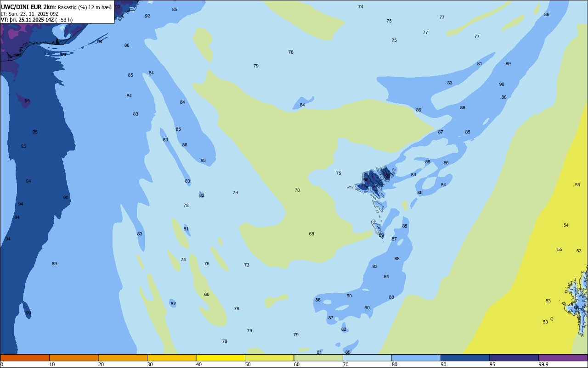This screenshot has height=368, width=588.
Task: Click the legend tick label 20
Action: (101, 364)
